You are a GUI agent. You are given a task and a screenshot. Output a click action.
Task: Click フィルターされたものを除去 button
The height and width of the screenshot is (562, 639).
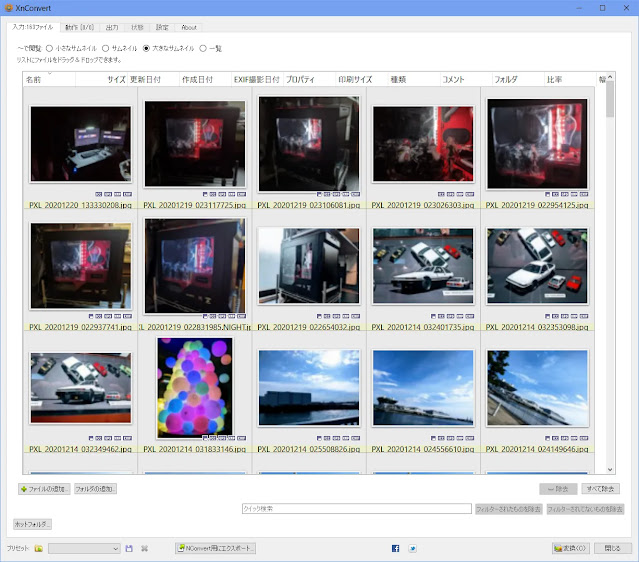point(509,509)
